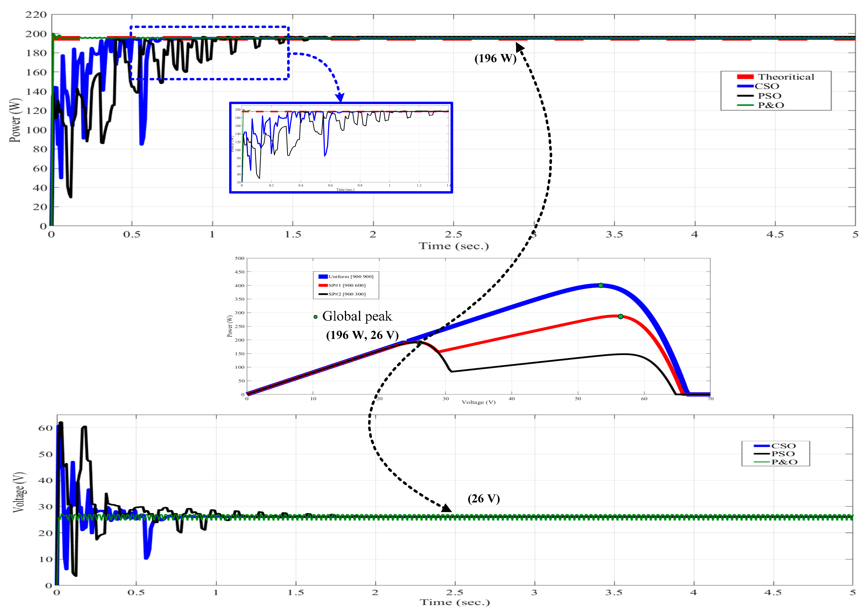Click the Power (W) y-axis label of the top plot
868x614 pixels.
click(15, 120)
